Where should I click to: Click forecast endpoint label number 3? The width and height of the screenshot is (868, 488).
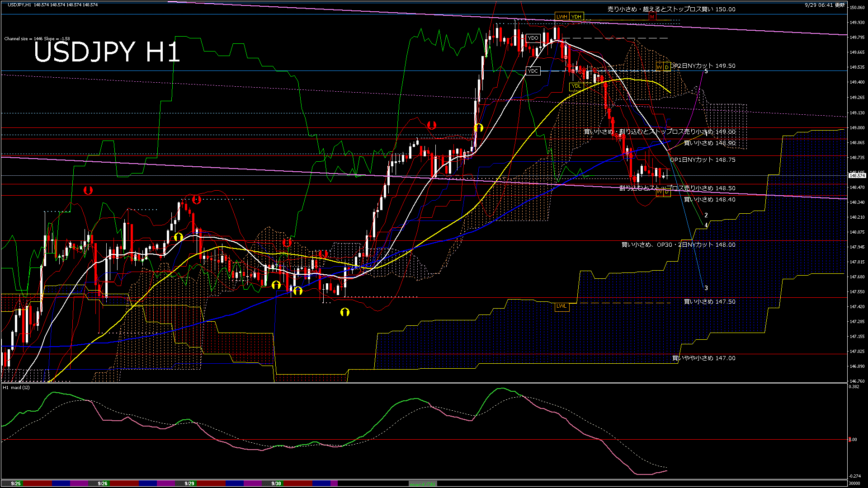tap(706, 288)
